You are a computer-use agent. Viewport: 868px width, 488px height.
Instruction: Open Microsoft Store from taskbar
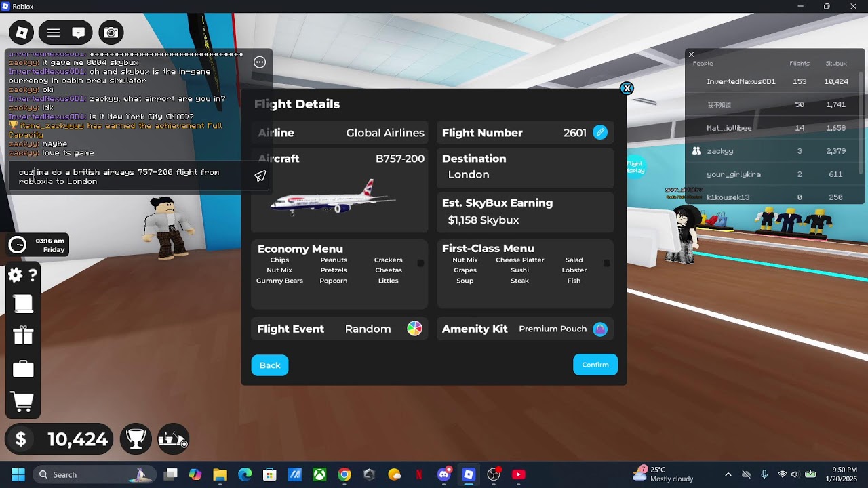tap(270, 474)
